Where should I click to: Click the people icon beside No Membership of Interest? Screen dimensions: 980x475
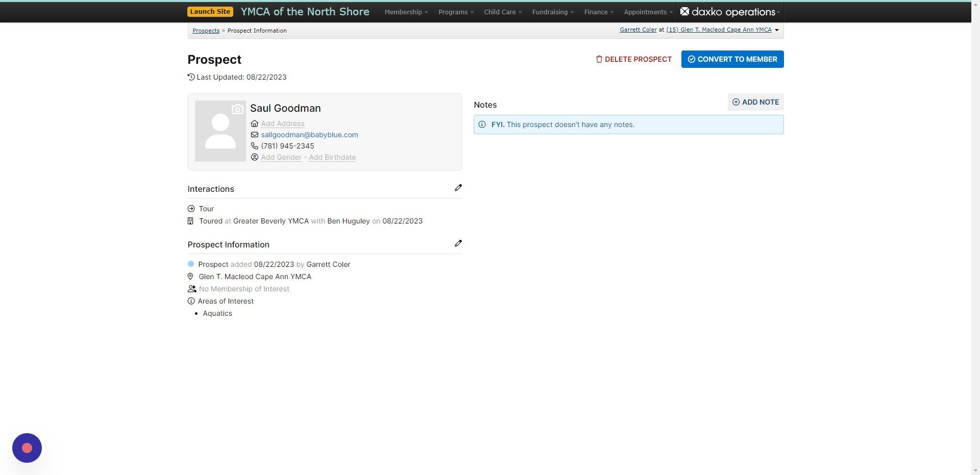pyautogui.click(x=192, y=289)
